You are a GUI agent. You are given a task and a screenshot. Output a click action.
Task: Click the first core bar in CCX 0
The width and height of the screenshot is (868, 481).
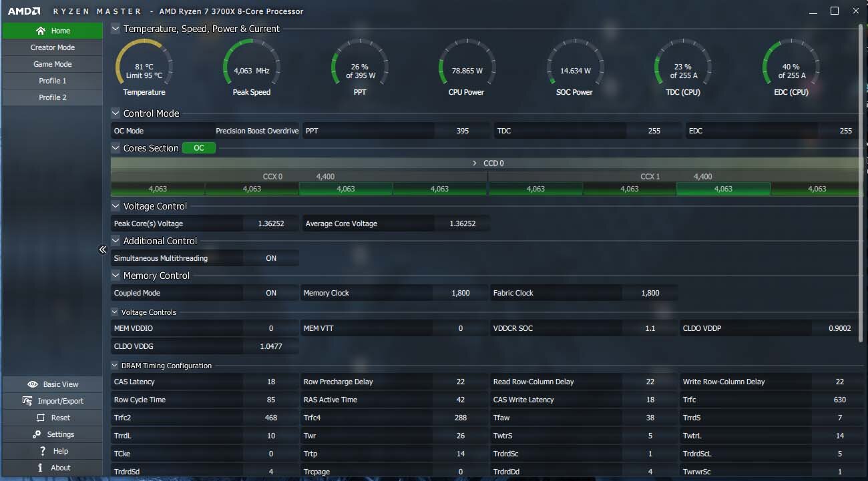point(158,189)
